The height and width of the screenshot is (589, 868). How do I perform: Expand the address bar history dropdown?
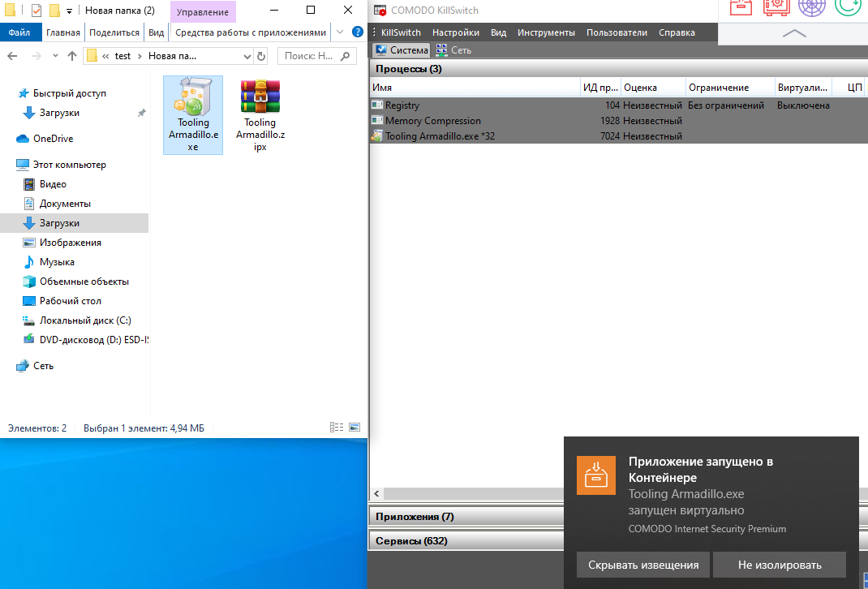point(247,56)
